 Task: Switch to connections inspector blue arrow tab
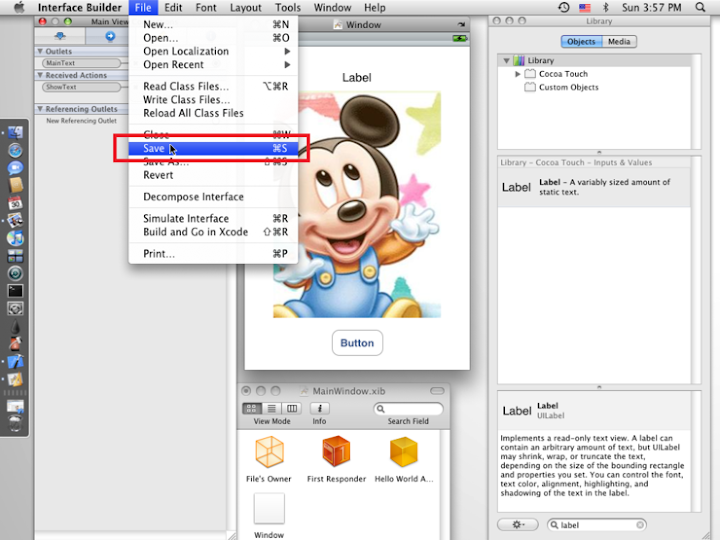pyautogui.click(x=110, y=36)
